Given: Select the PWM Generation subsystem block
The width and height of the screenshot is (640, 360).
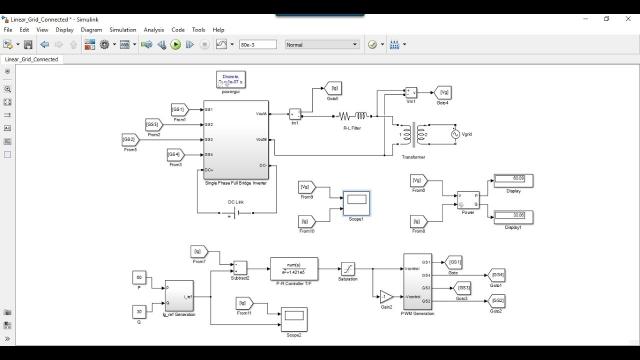Looking at the screenshot, I should tap(418, 282).
